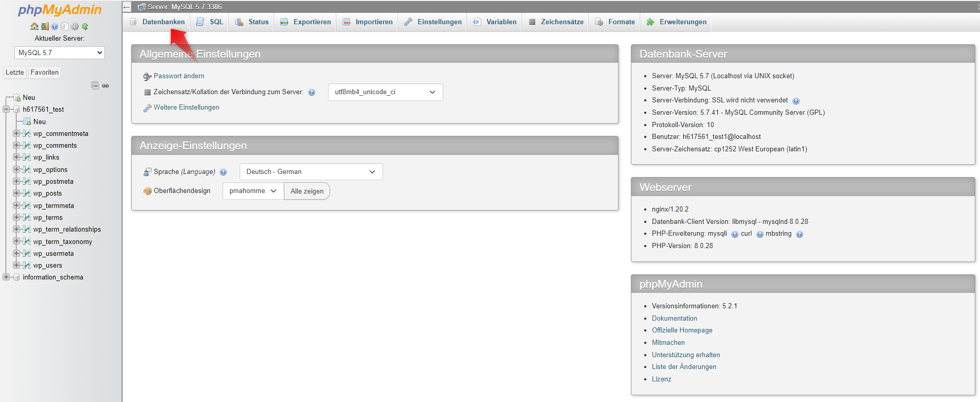Click the log out door icon
The width and height of the screenshot is (980, 402).
[x=45, y=26]
